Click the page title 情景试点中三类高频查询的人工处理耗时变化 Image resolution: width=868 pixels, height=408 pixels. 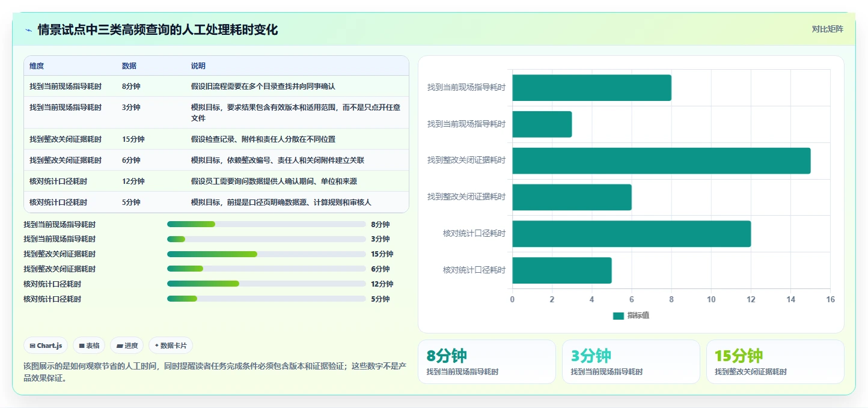tap(157, 30)
